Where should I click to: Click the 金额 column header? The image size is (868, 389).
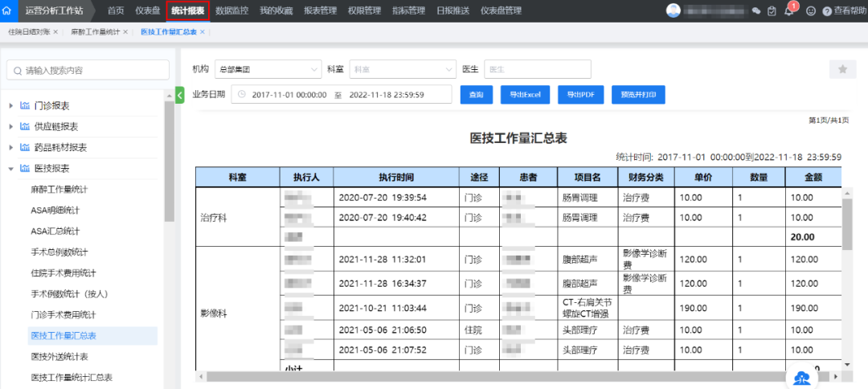click(x=813, y=177)
